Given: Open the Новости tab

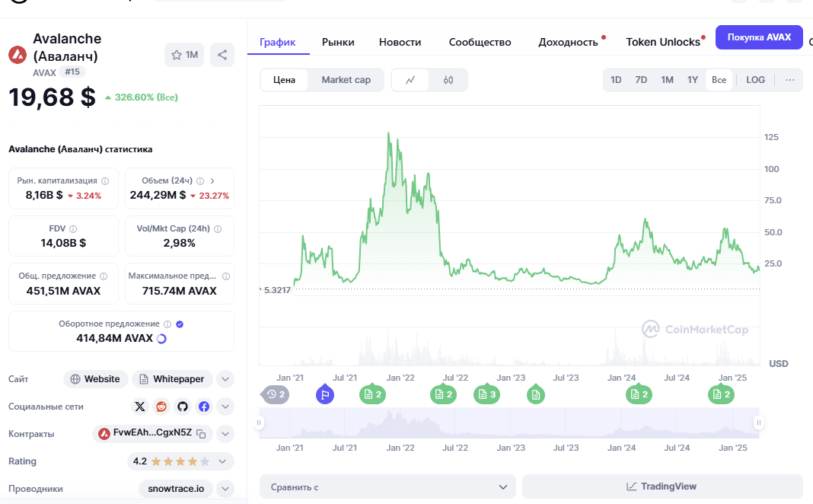Looking at the screenshot, I should [400, 42].
